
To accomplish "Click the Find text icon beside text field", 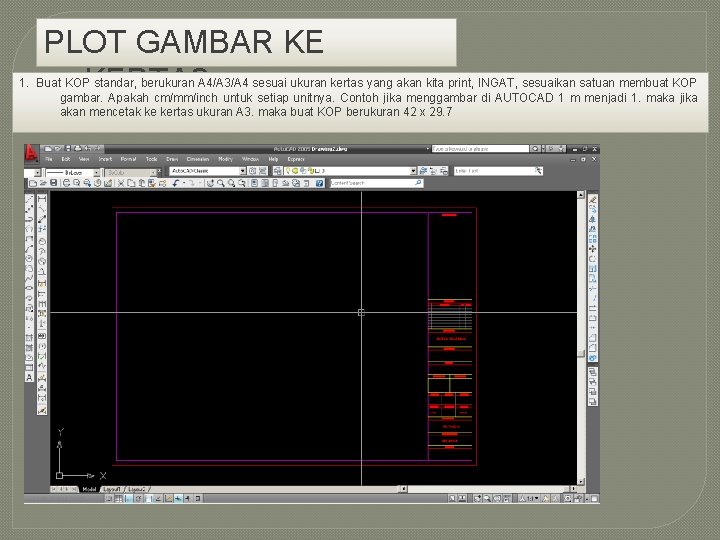I will pyautogui.click(x=538, y=171).
